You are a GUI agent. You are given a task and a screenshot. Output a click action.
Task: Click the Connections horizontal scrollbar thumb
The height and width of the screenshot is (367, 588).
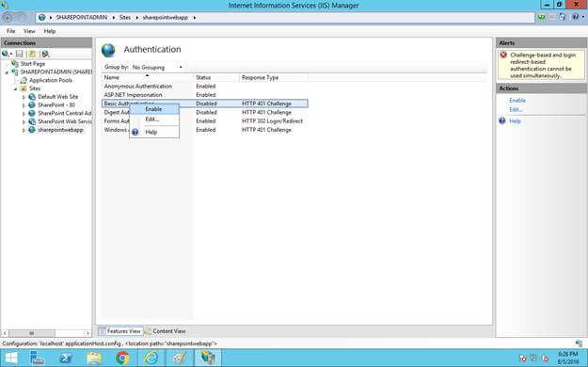coord(32,333)
